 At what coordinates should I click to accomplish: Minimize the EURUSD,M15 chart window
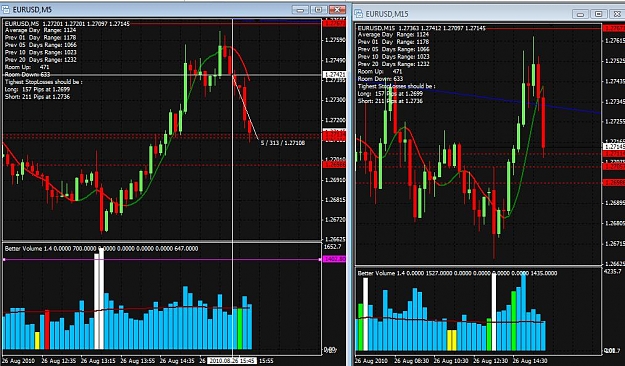point(580,14)
